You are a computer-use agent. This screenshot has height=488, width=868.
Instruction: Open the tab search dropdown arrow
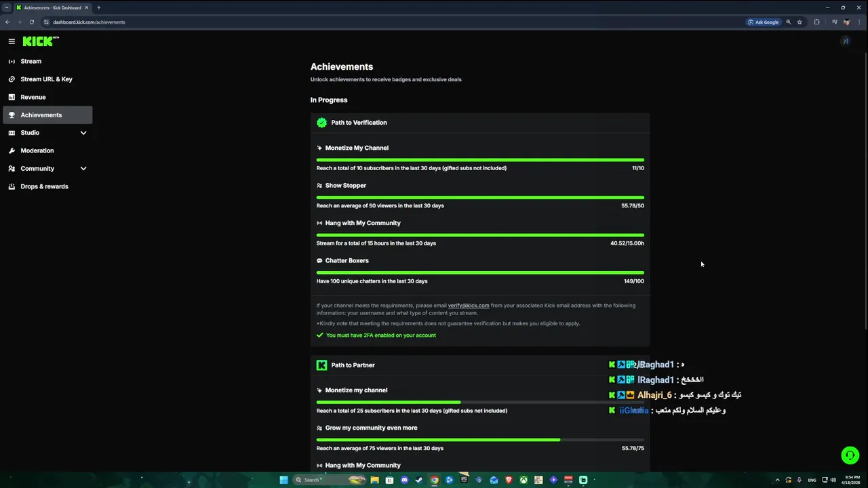pos(7,7)
